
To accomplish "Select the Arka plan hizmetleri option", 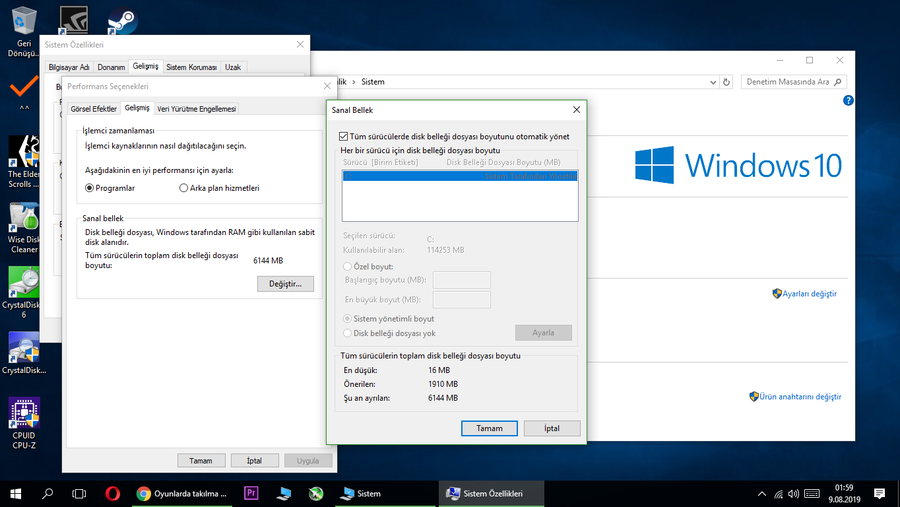I will (x=183, y=188).
